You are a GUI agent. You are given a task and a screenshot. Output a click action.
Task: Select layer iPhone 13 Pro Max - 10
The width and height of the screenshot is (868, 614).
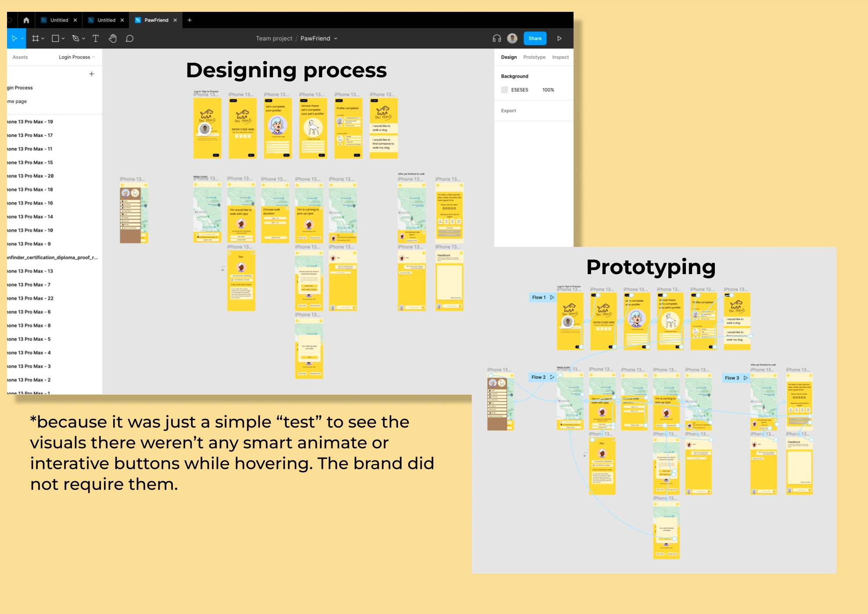coord(54,231)
